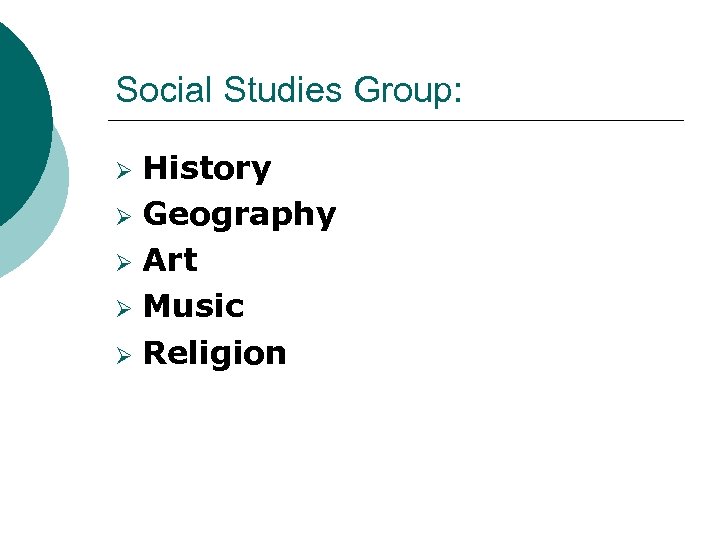720x540 pixels.
Task: Click the arrow bullet before Music
Action: pos(124,307)
